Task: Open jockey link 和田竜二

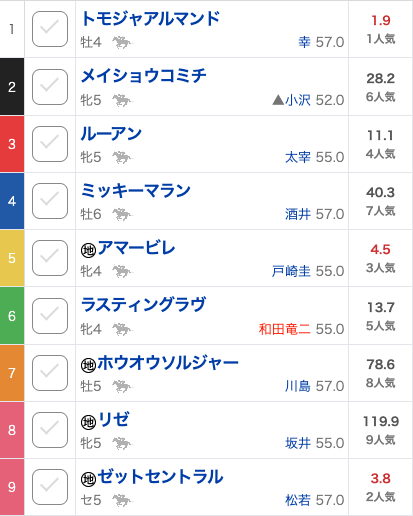Action: point(284,329)
